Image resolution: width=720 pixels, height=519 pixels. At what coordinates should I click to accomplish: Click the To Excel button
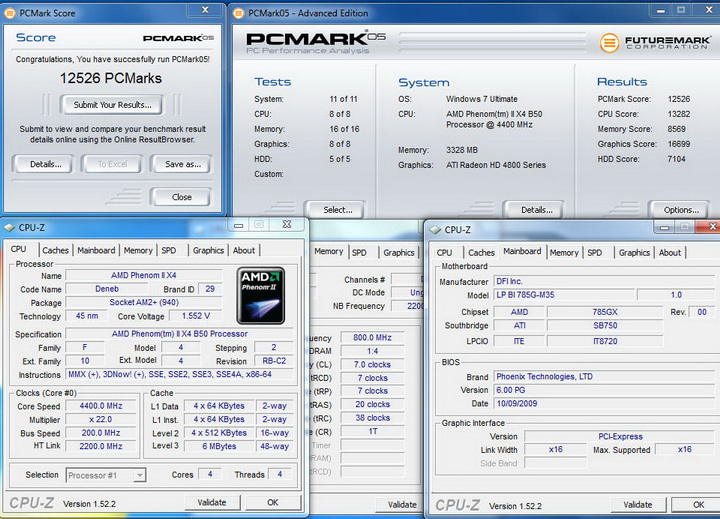point(112,164)
